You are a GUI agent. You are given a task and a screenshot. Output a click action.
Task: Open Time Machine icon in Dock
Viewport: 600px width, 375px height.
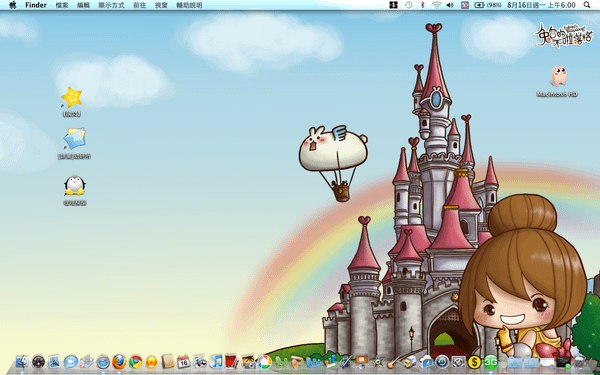(x=442, y=362)
